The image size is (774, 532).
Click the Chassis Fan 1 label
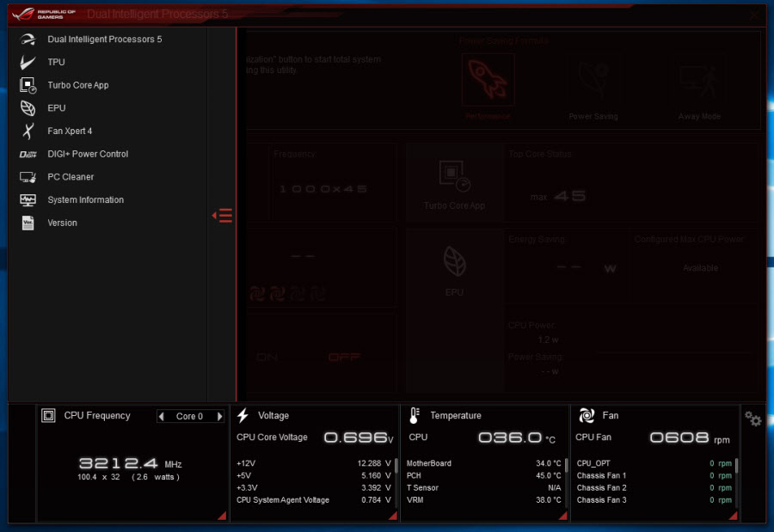(x=601, y=476)
